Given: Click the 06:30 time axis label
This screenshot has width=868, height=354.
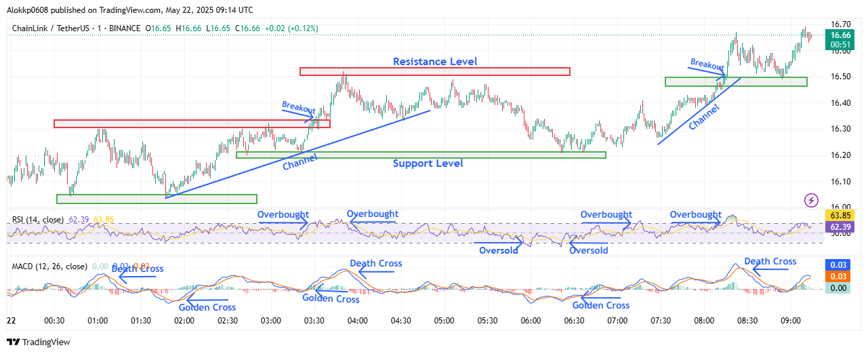Looking at the screenshot, I should [x=574, y=320].
